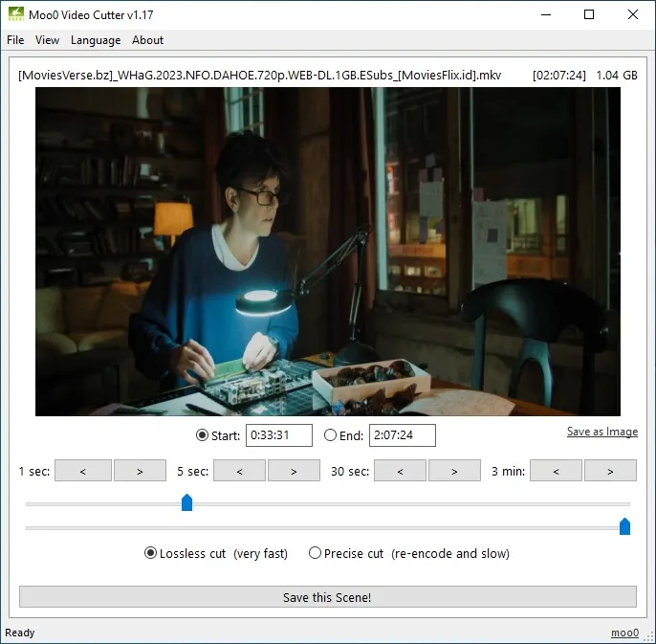
Task: Click the Moo0 app icon in title bar
Action: pos(16,14)
